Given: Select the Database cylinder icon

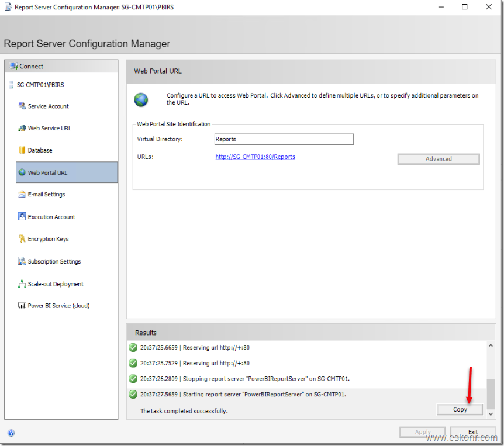Looking at the screenshot, I should pos(22,150).
